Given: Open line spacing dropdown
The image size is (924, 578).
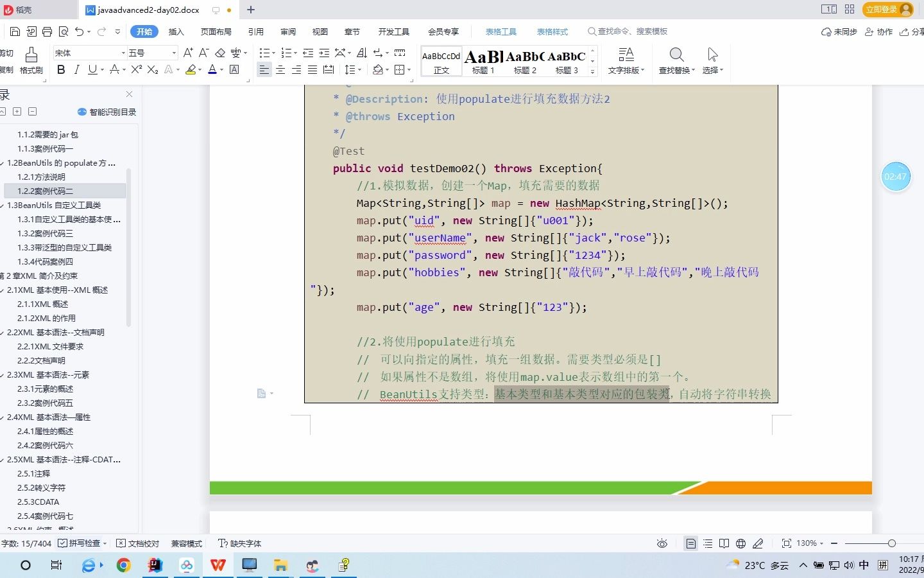Looking at the screenshot, I should pyautogui.click(x=360, y=70).
